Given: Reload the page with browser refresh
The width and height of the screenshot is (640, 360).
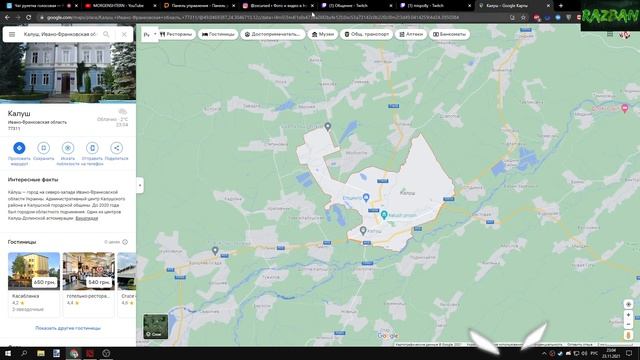Looking at the screenshot, I should tap(29, 18).
